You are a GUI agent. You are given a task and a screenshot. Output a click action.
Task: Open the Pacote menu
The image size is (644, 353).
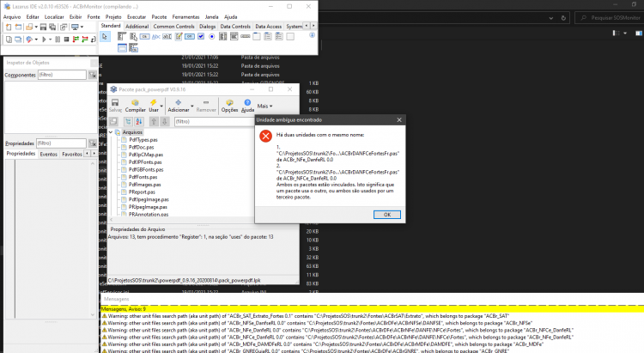point(159,17)
